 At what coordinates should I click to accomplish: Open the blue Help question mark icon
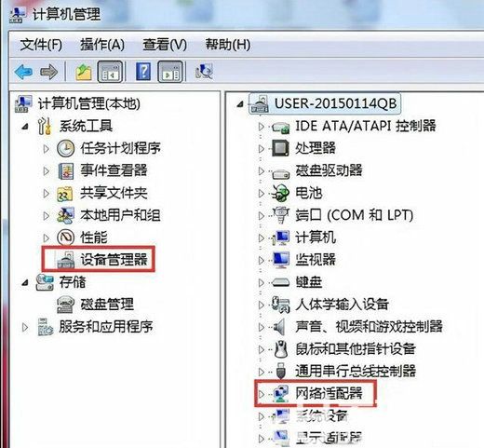(x=143, y=72)
